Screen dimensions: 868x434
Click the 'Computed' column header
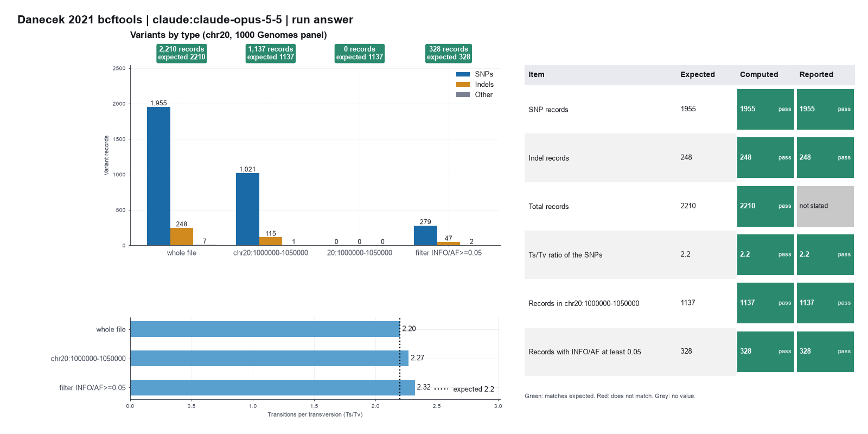759,75
